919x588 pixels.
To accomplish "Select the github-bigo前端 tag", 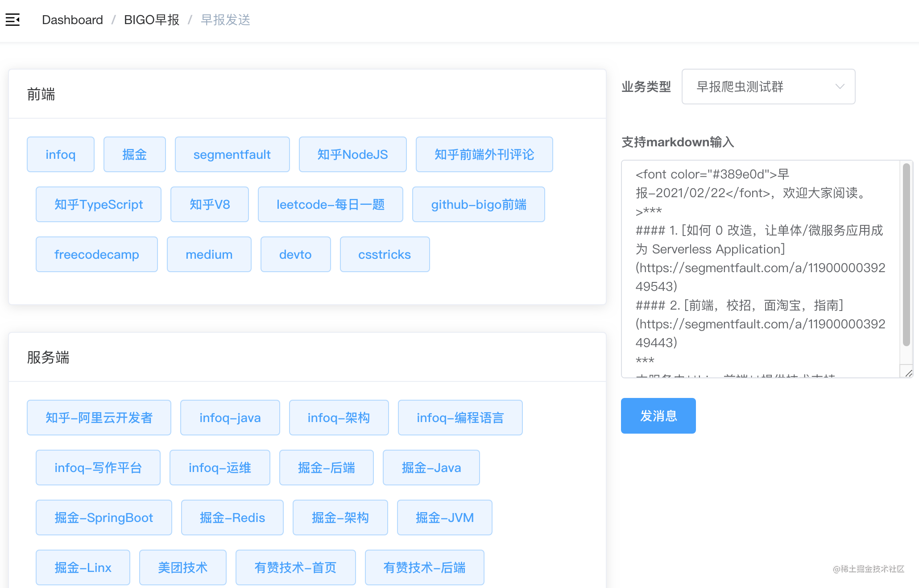I will coord(478,204).
